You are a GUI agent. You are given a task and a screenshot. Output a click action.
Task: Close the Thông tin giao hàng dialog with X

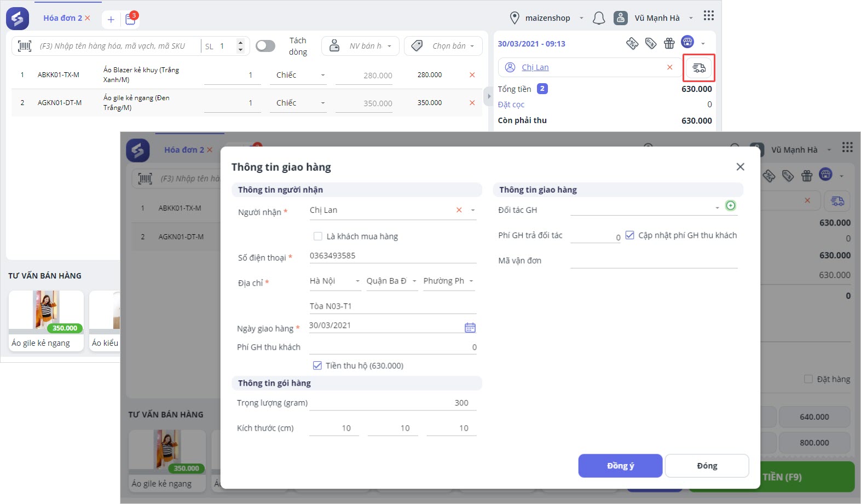[x=740, y=167]
